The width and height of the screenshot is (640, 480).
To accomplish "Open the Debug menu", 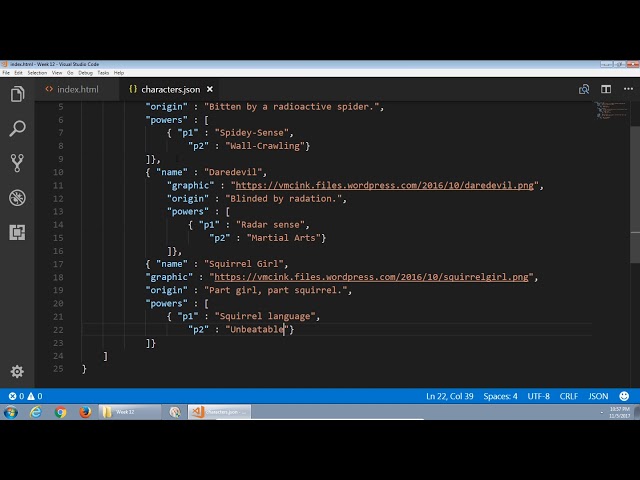I will point(85,73).
